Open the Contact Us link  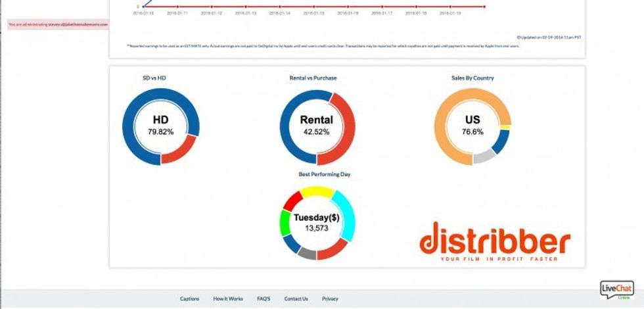coord(296,298)
